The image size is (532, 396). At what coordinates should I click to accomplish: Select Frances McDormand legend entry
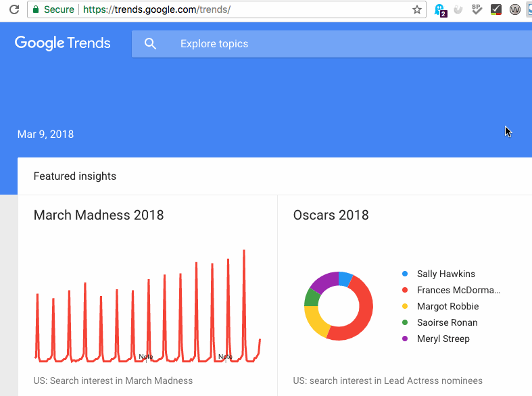coord(458,290)
